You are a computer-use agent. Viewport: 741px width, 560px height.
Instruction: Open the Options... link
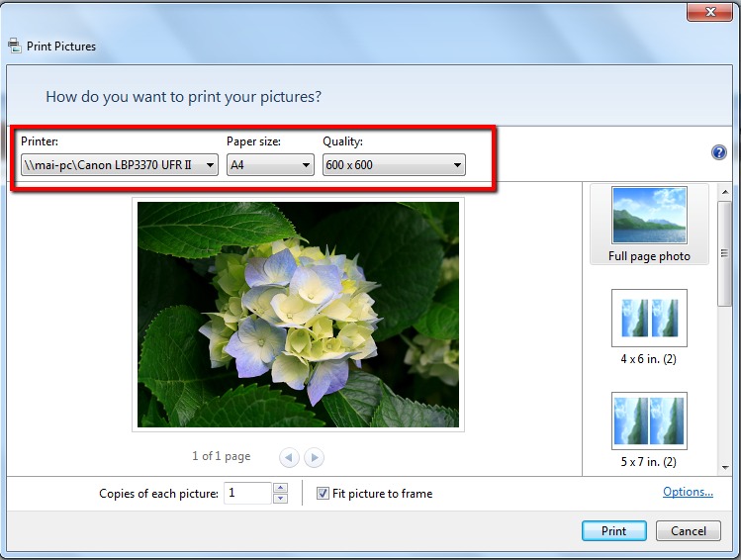click(x=688, y=492)
